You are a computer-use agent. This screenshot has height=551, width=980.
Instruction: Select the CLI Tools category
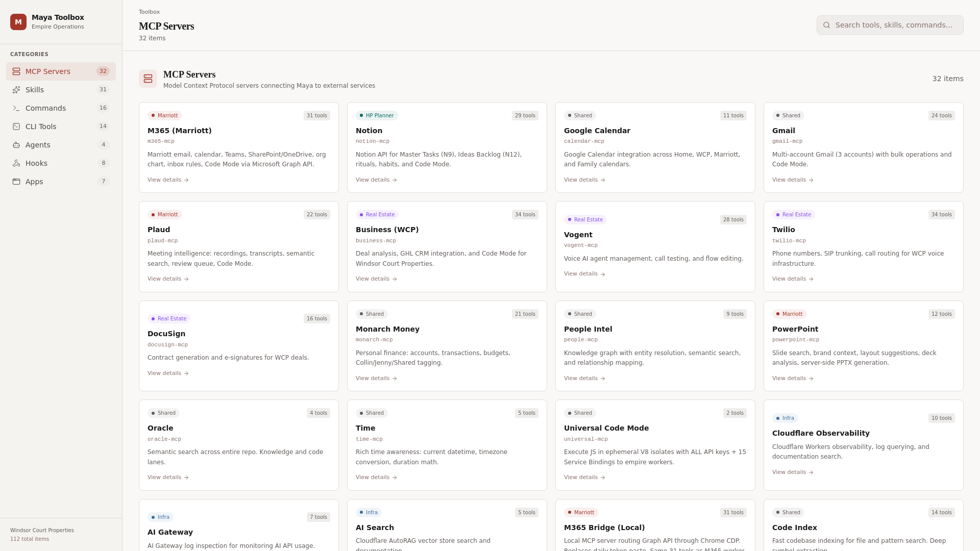coord(61,127)
